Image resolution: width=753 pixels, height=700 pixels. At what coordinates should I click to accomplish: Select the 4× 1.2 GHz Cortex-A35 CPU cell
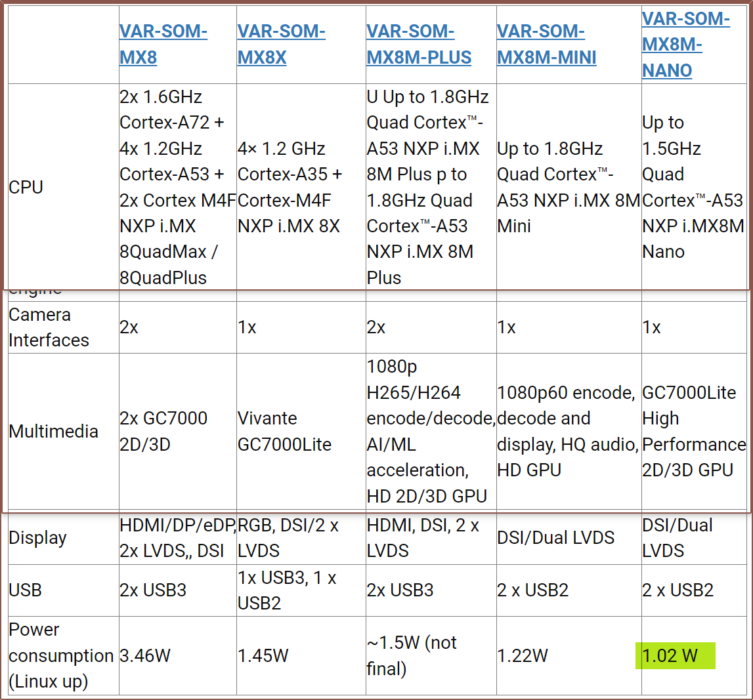tap(290, 187)
